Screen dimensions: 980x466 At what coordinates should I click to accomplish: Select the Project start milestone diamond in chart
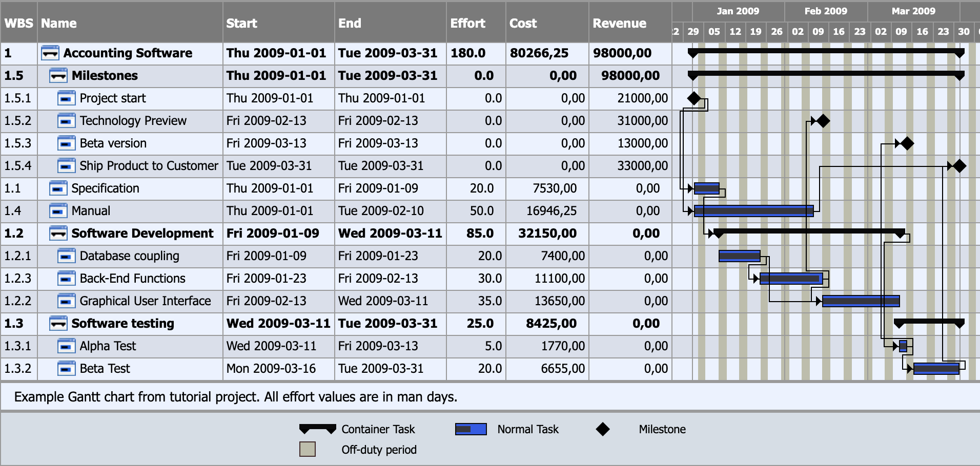[693, 98]
